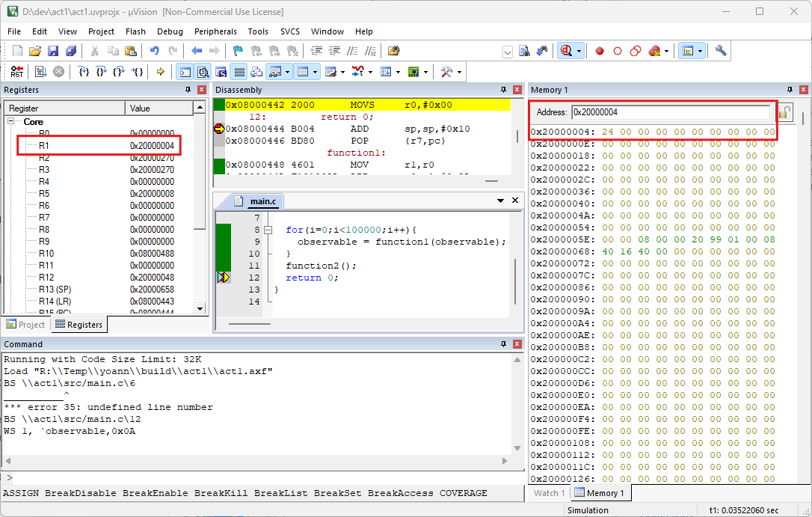Click the Step Over debug icon
Screen dimensions: 812x517
(x=102, y=72)
